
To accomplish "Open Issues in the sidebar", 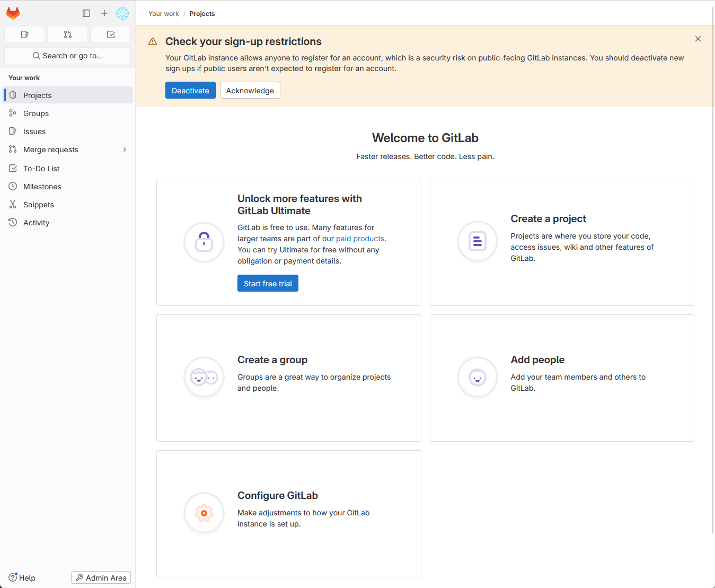I will pos(68,131).
